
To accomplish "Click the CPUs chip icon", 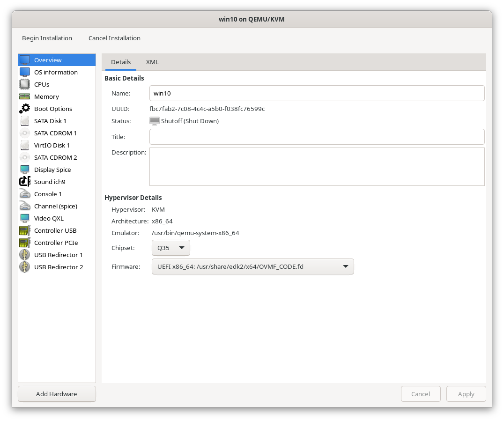I will coord(25,84).
